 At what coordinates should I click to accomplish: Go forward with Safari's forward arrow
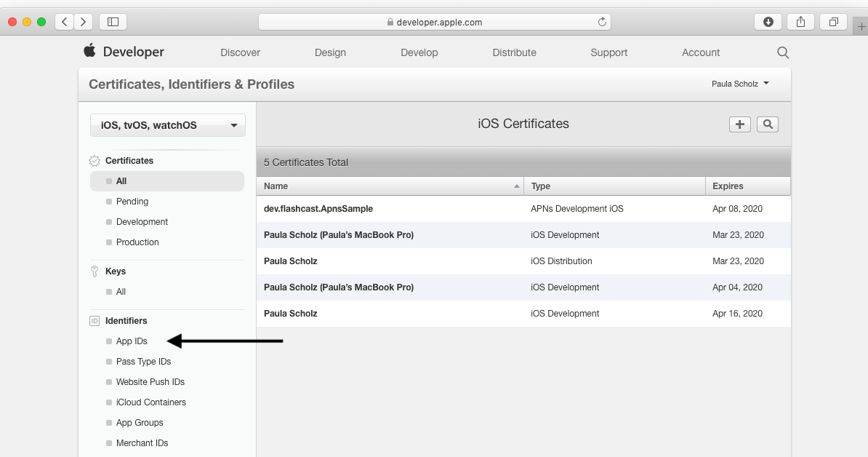tap(83, 22)
